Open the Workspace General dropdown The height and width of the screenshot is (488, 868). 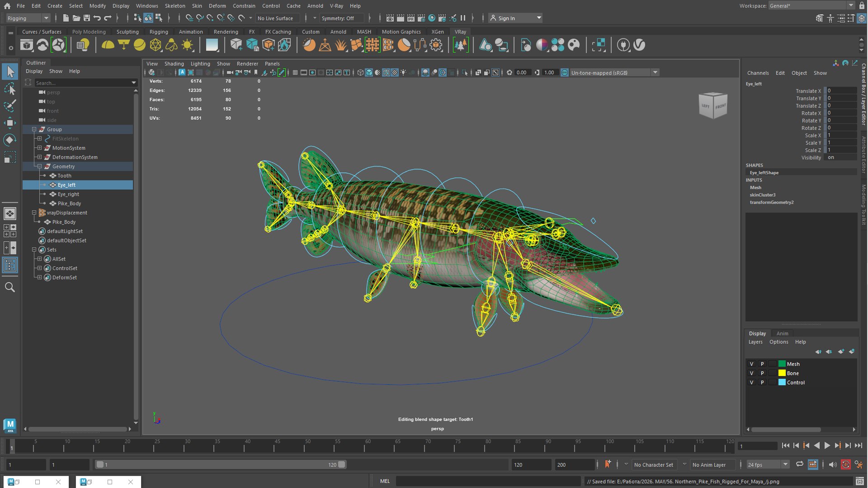click(x=811, y=5)
